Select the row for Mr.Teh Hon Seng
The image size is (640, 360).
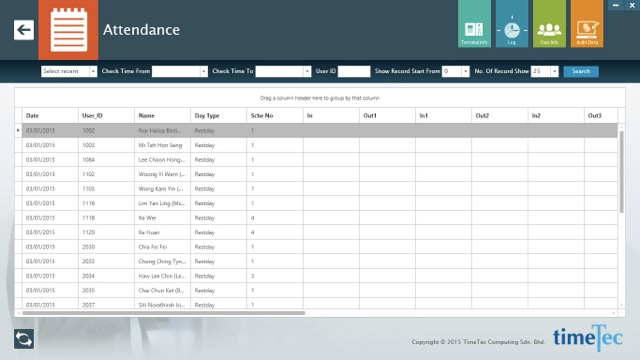point(320,145)
